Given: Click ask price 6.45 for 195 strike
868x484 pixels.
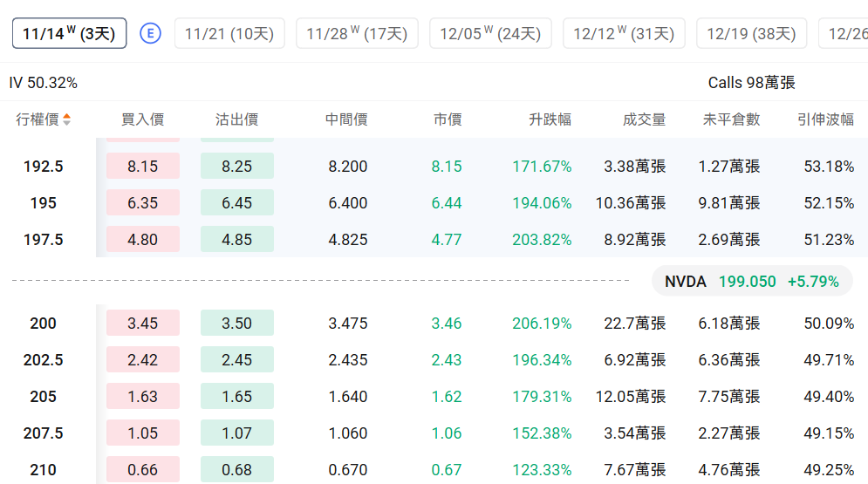Looking at the screenshot, I should [236, 202].
